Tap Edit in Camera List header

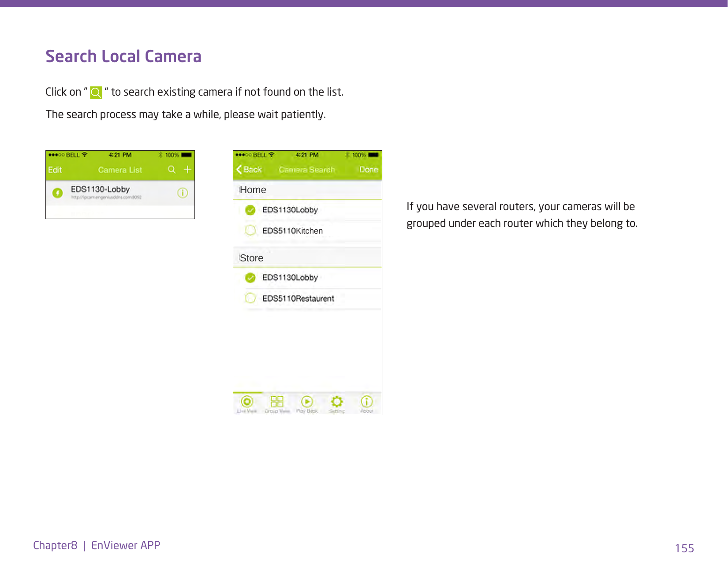[55, 170]
